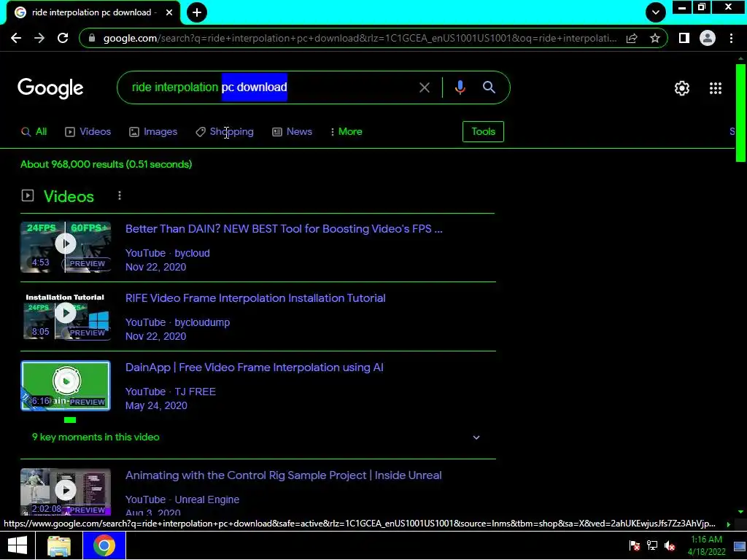Play the Installation Tutorial thumbnail
Viewport: 747px width, 560px height.
click(x=66, y=316)
